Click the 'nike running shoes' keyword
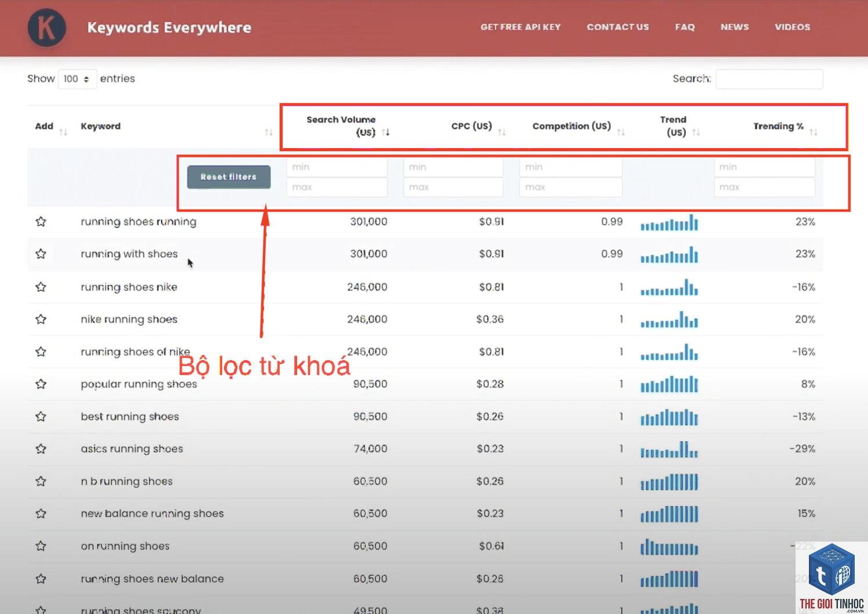This screenshot has height=614, width=868. (x=129, y=319)
